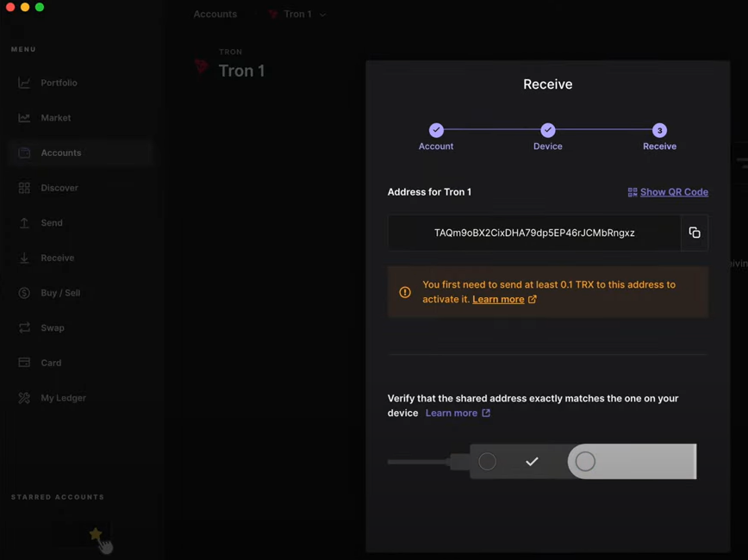Click the starred account star icon
This screenshot has width=748, height=560.
(96, 534)
